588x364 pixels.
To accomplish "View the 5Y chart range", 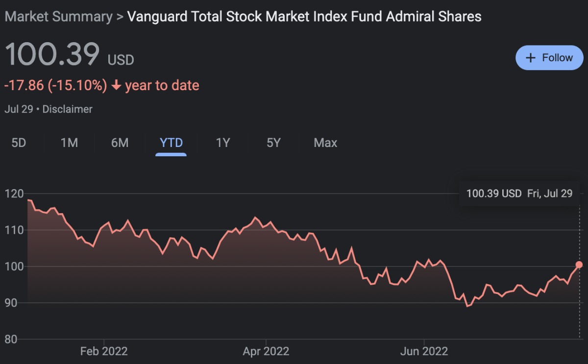I will pyautogui.click(x=273, y=143).
